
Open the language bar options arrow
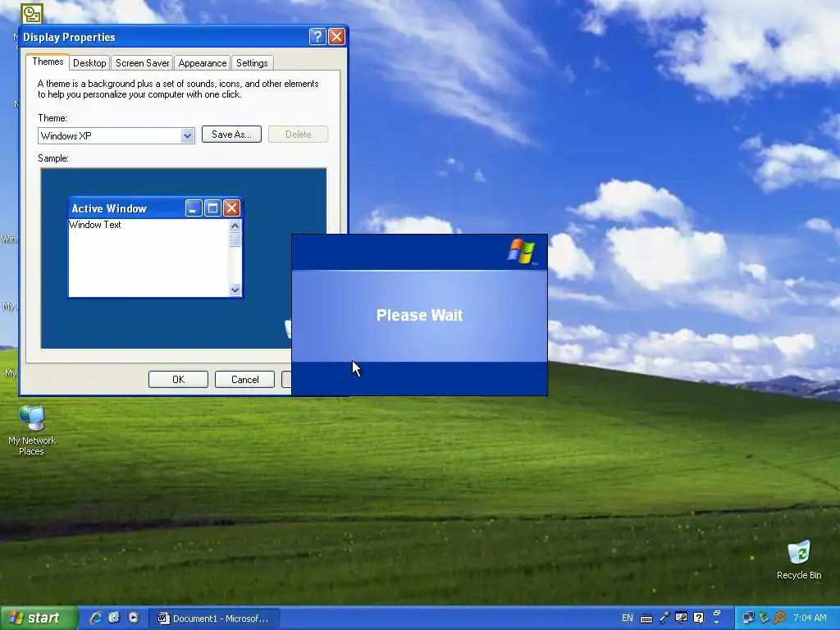click(x=717, y=623)
